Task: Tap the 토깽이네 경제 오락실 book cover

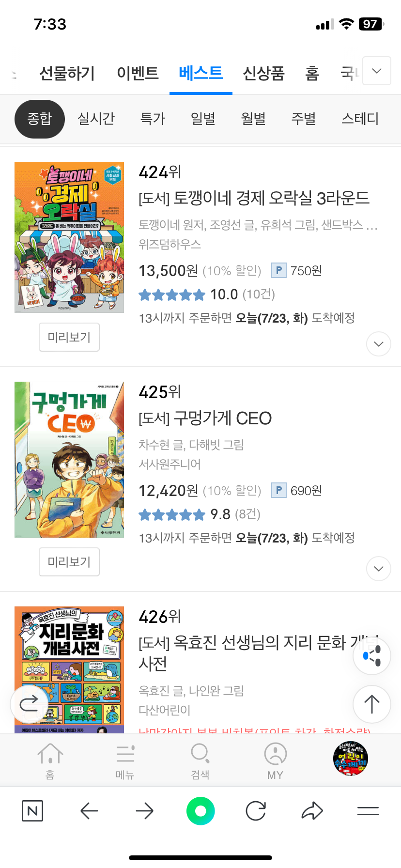Action: (x=69, y=237)
